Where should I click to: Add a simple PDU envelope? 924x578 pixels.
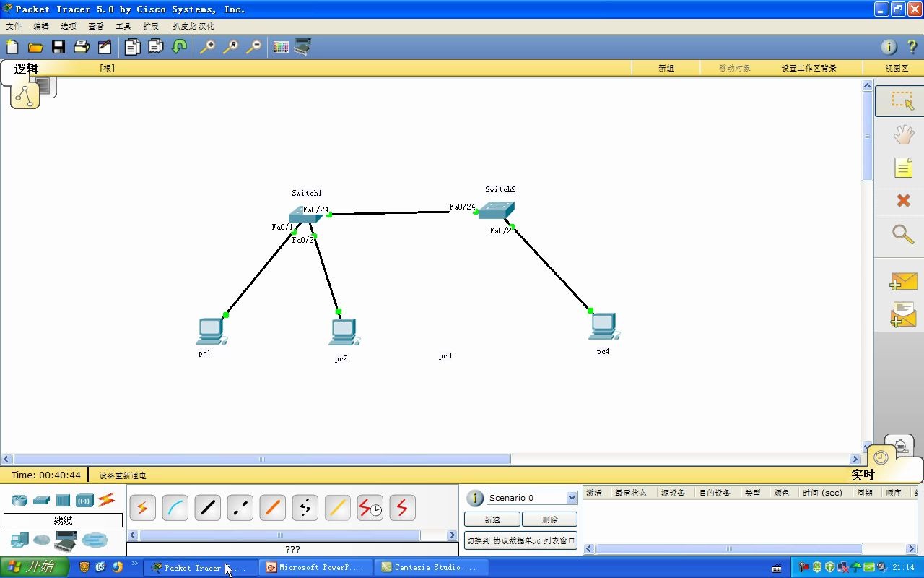[903, 281]
